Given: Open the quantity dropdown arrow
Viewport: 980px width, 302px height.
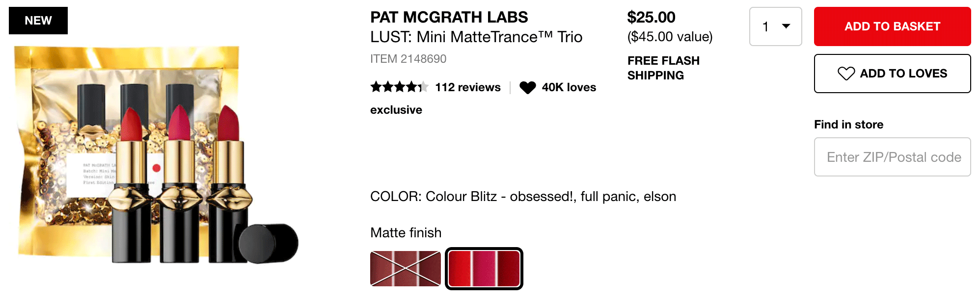Looking at the screenshot, I should pos(786,26).
